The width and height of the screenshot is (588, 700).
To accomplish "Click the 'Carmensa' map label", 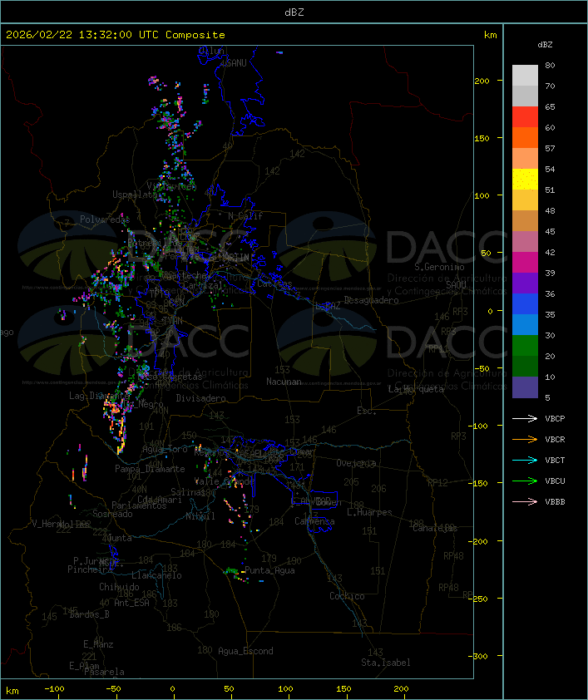I will pos(314,521).
